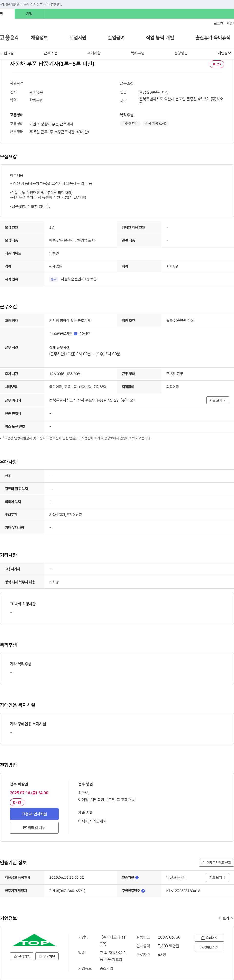This screenshot has height=980, width=234.
Task: Click the 이력서,자기소개서 documents text
Action: tap(92, 821)
